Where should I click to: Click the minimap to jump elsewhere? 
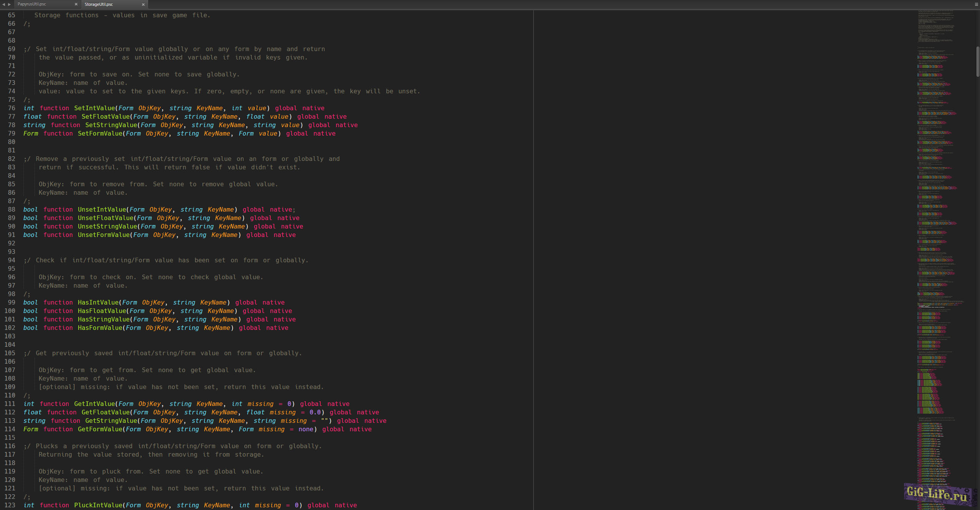936,230
